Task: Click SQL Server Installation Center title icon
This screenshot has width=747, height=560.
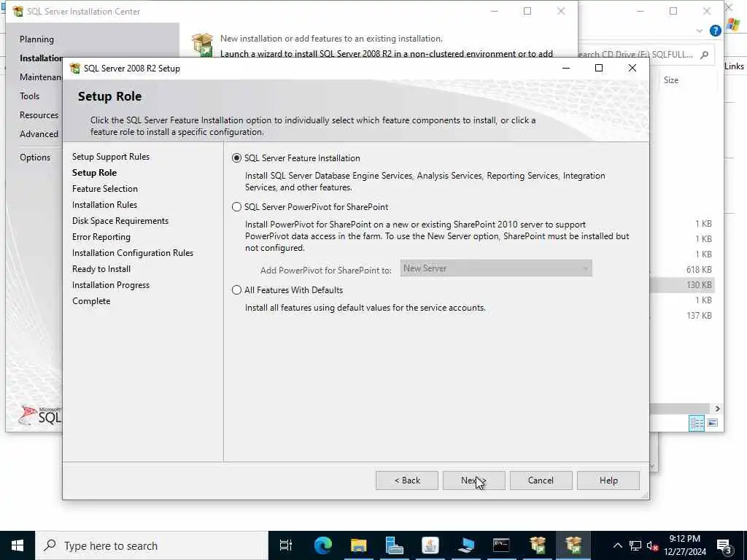Action: click(x=18, y=12)
